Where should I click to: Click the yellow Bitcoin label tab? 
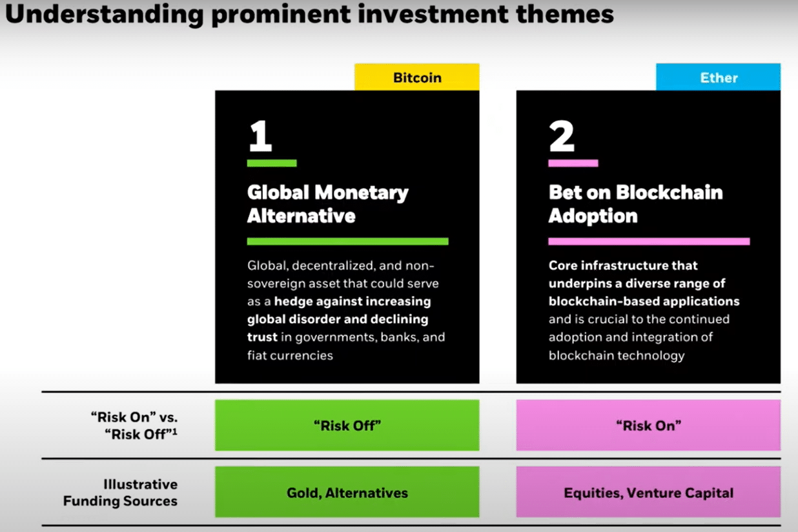417,77
